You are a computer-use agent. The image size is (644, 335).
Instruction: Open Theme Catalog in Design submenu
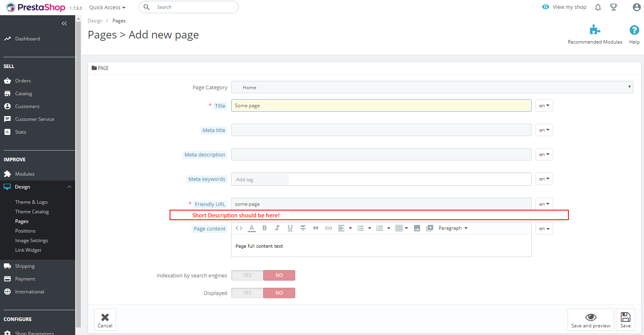32,212
